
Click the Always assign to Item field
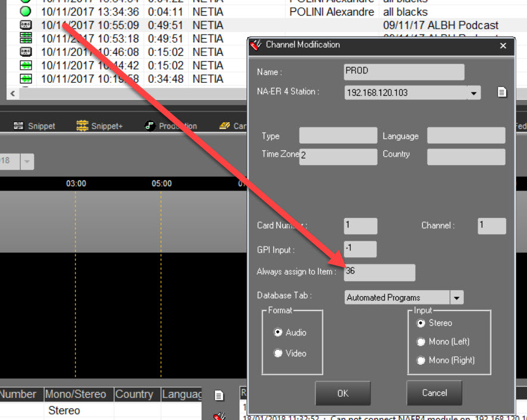pyautogui.click(x=379, y=272)
